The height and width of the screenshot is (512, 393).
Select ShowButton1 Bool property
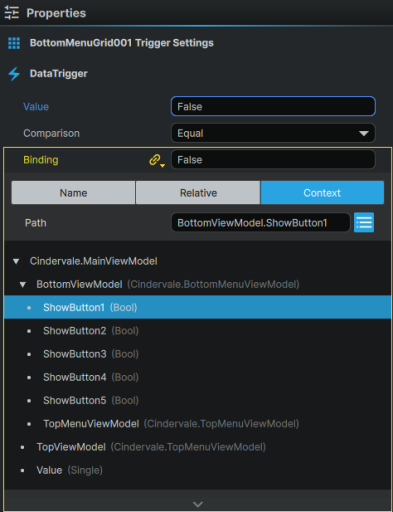197,307
